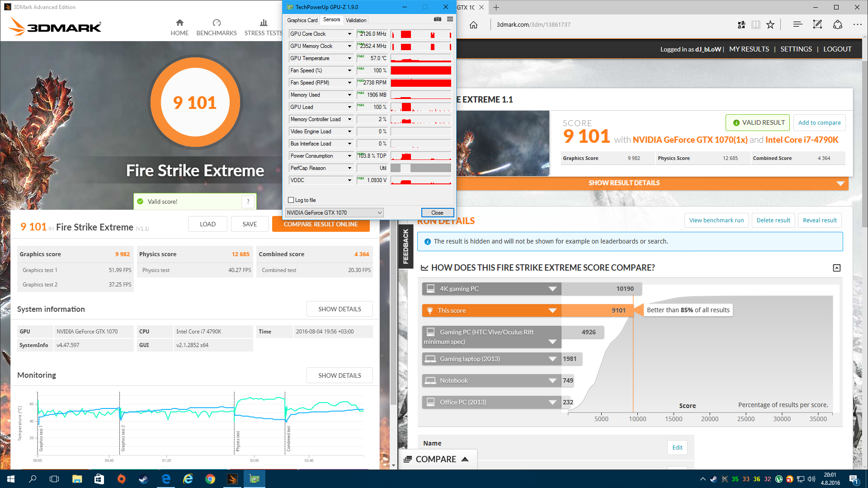Click the Edit button next to Name
Image resolution: width=868 pixels, height=488 pixels.
click(x=677, y=448)
